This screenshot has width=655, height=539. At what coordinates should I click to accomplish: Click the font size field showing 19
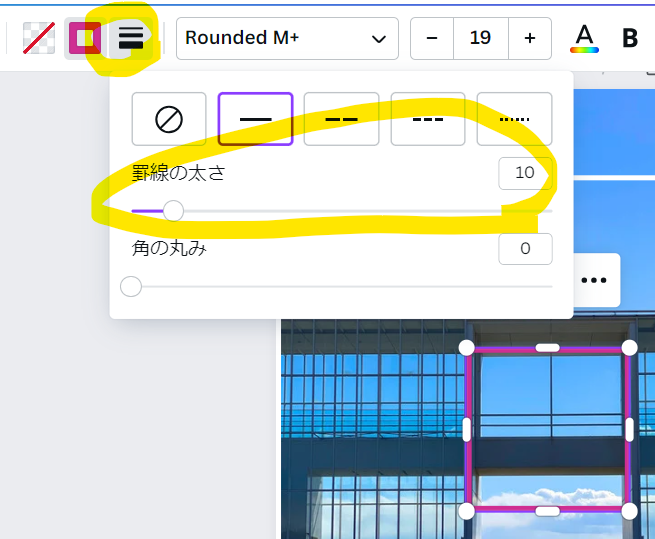coord(481,38)
